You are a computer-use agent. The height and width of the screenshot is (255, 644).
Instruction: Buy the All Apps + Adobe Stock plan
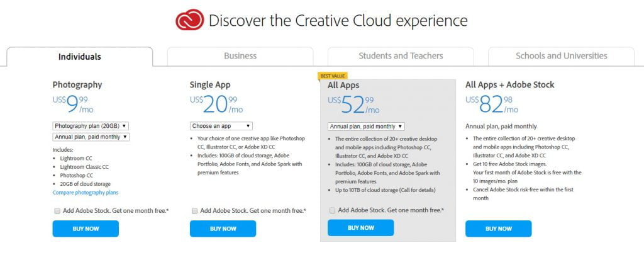coord(498,229)
